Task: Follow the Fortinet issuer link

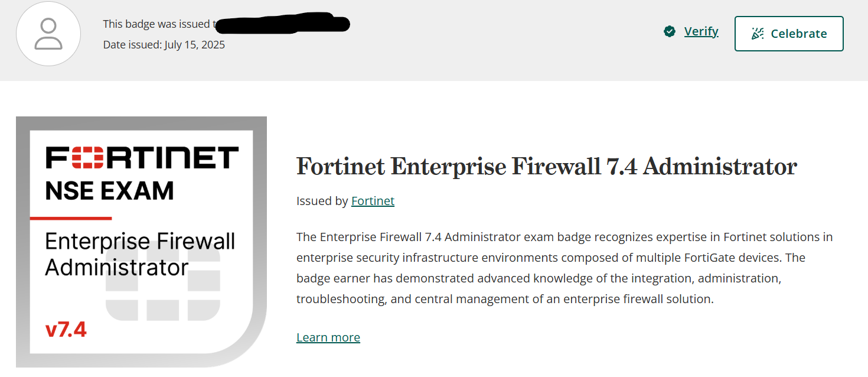Action: click(x=373, y=201)
